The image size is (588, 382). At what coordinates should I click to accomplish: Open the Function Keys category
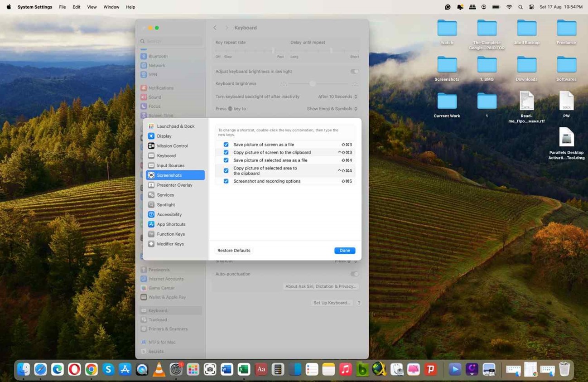(175, 234)
